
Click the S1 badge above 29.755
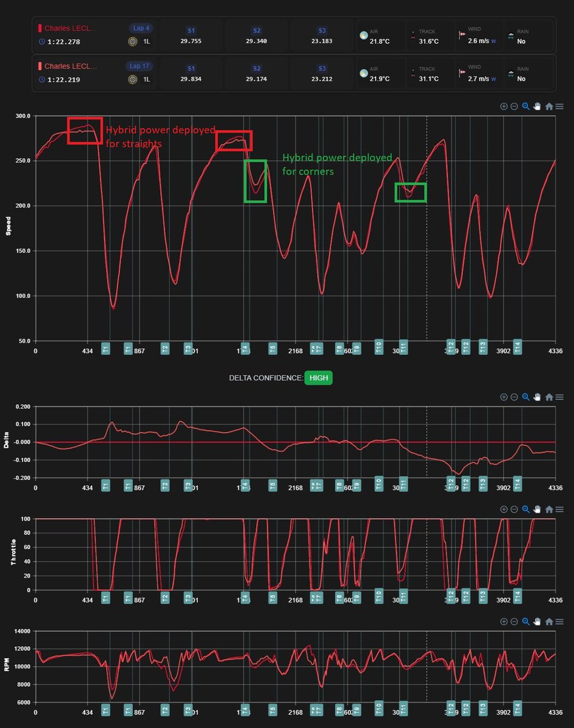[x=191, y=30]
